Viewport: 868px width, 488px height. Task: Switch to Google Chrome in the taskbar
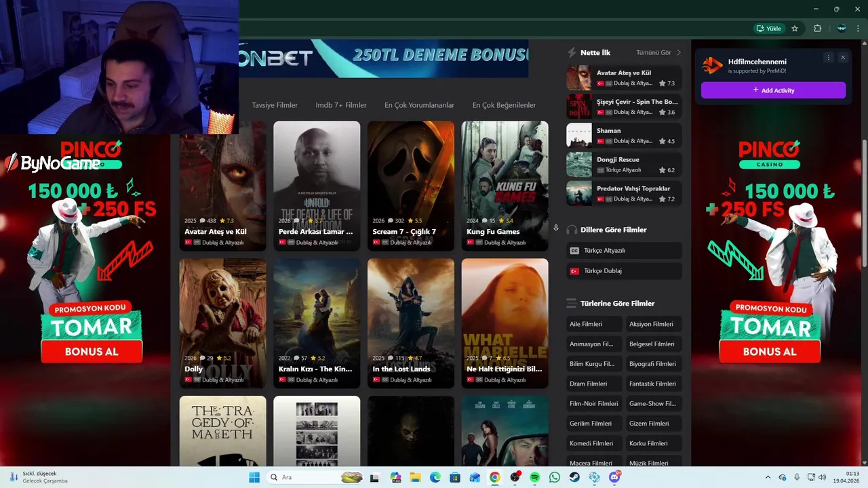495,477
